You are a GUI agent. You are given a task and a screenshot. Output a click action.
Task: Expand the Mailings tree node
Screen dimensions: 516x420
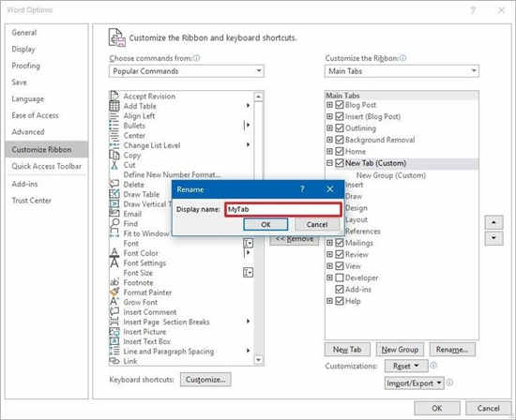click(x=329, y=243)
